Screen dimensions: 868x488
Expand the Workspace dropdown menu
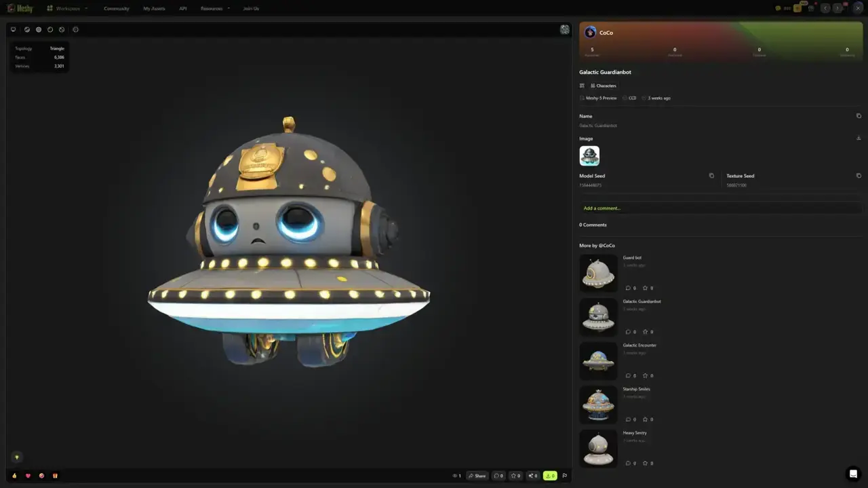66,8
